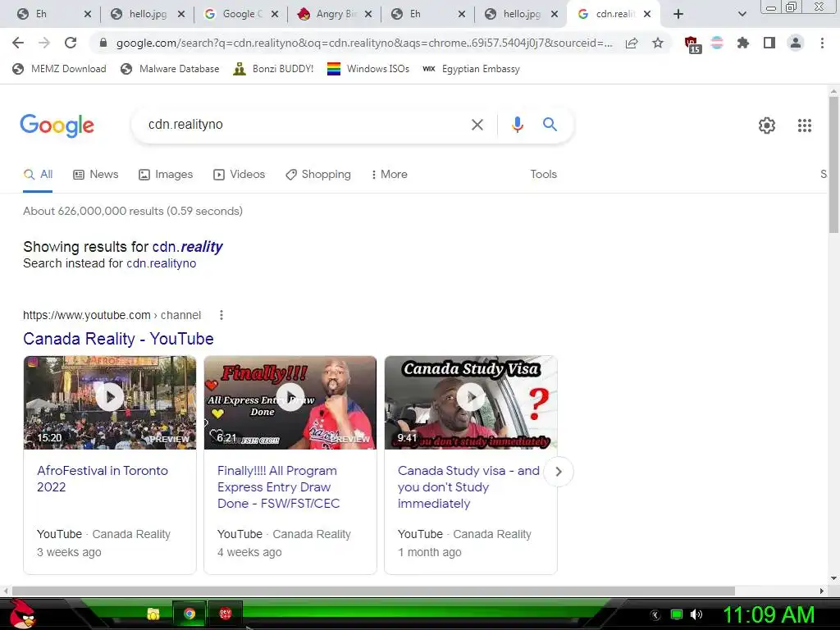Close the Angry Birds browser tab
This screenshot has height=630, width=840.
click(x=368, y=15)
